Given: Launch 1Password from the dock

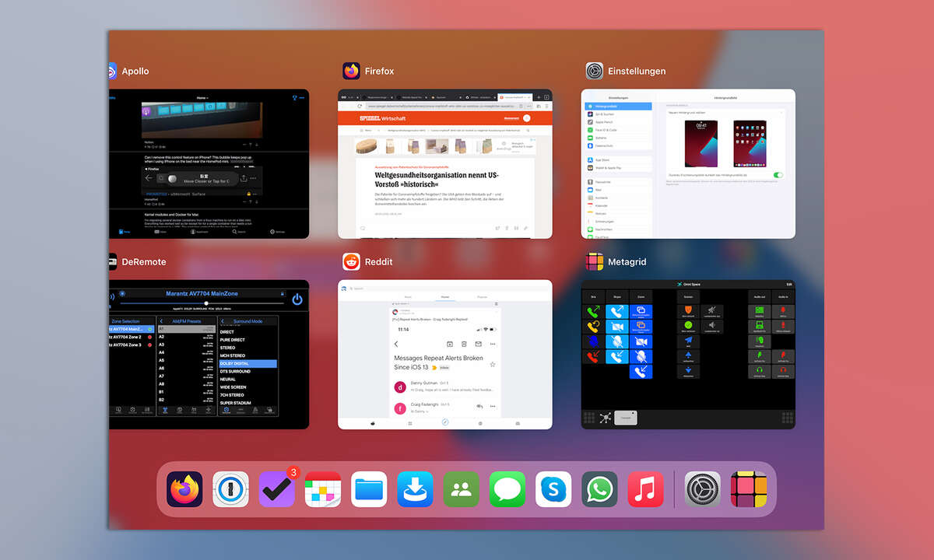Looking at the screenshot, I should pyautogui.click(x=230, y=489).
